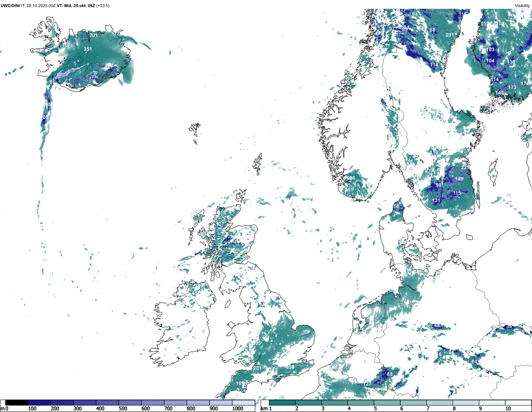Click the '94' value near the top edge
The height and width of the screenshot is (412, 532).
415,15
